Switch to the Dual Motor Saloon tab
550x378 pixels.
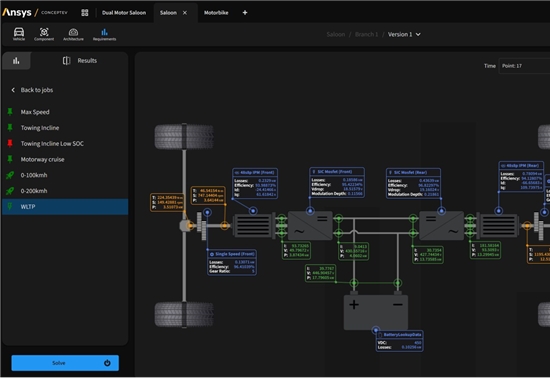click(x=124, y=13)
